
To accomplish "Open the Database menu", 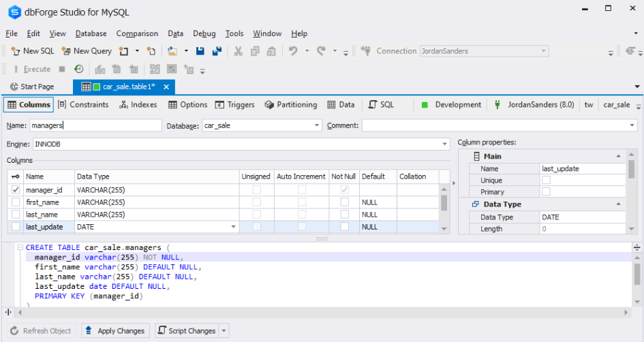I will pyautogui.click(x=91, y=33).
